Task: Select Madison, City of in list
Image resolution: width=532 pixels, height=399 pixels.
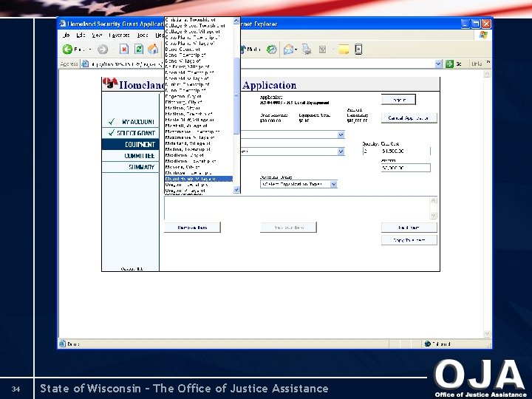Action: pyautogui.click(x=199, y=108)
